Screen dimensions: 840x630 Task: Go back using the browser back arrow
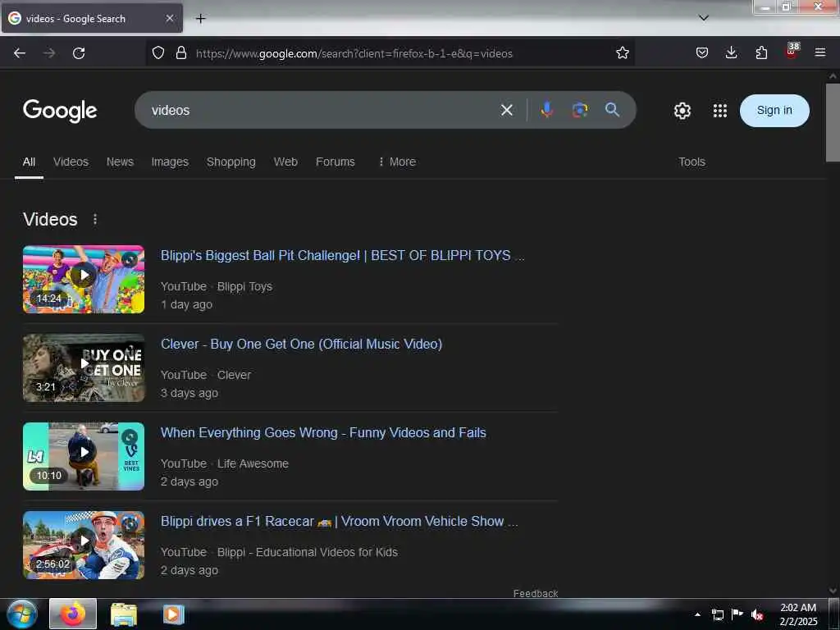[x=20, y=53]
